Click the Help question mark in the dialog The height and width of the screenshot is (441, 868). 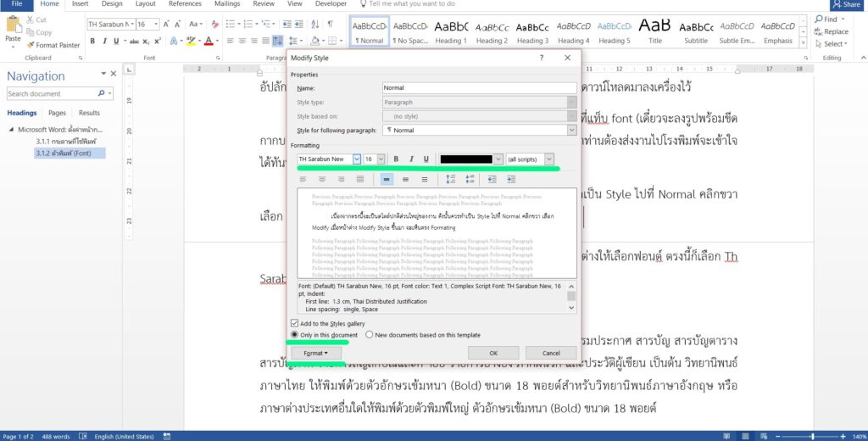pyautogui.click(x=542, y=58)
